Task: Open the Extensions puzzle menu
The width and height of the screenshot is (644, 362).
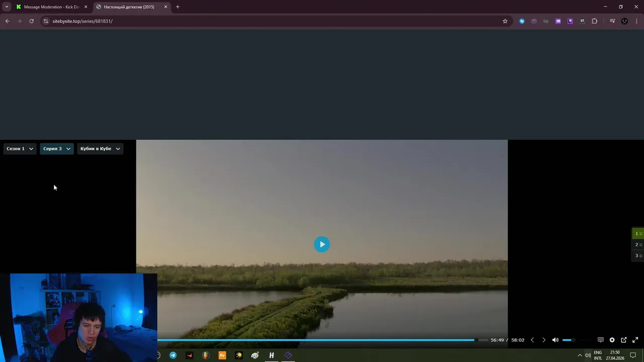Action: pos(594,21)
